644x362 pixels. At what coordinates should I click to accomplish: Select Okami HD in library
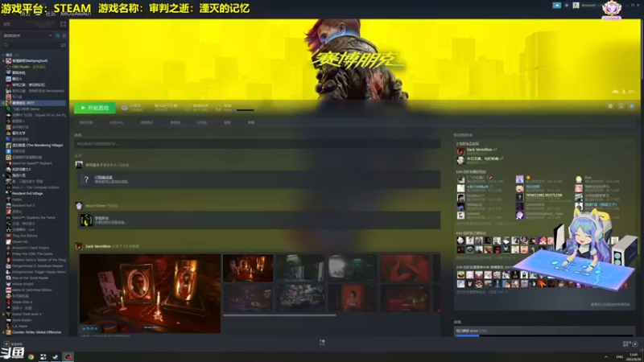pos(19,242)
